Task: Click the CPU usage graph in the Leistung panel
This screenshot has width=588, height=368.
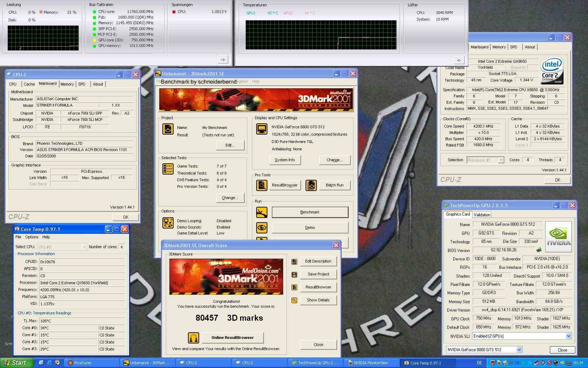Action: [43, 38]
